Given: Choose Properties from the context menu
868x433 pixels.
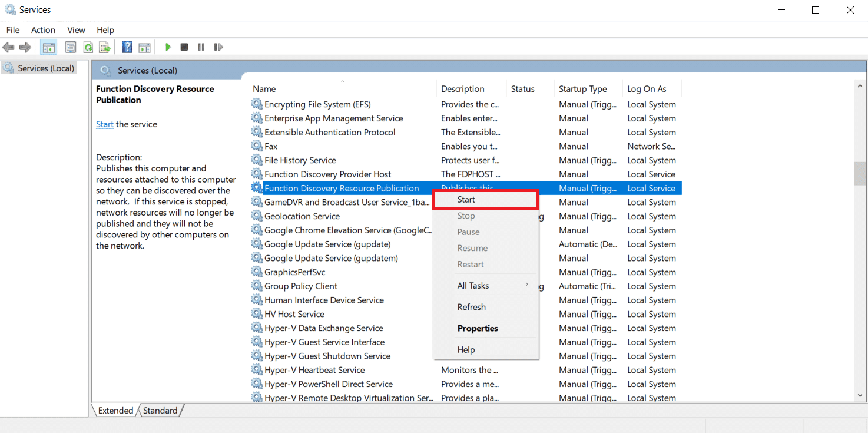Looking at the screenshot, I should (478, 329).
